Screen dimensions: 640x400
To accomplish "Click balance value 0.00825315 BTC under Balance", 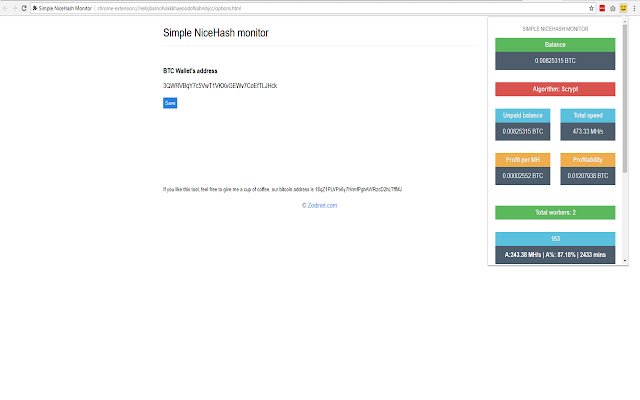I will pos(555,61).
